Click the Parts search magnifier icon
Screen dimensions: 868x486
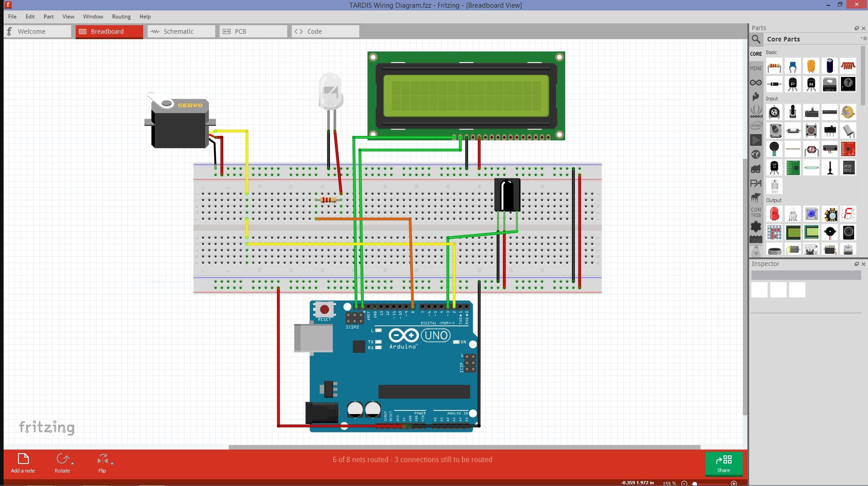[756, 39]
